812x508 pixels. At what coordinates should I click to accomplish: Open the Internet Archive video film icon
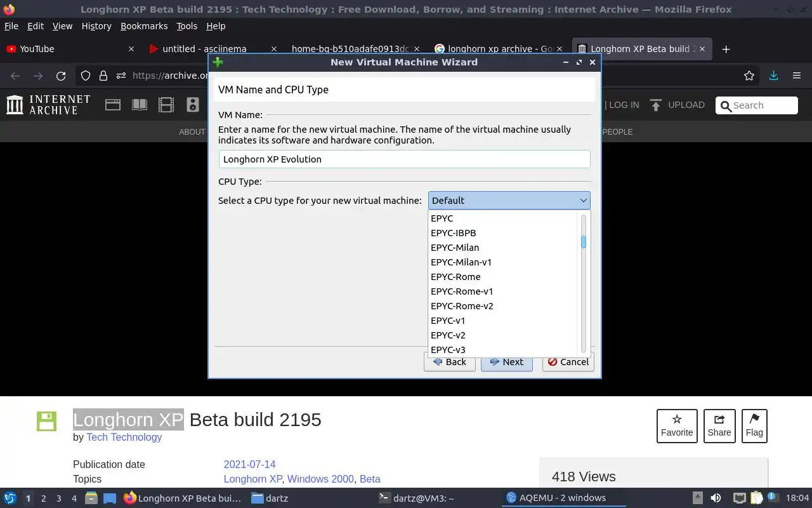(x=166, y=105)
